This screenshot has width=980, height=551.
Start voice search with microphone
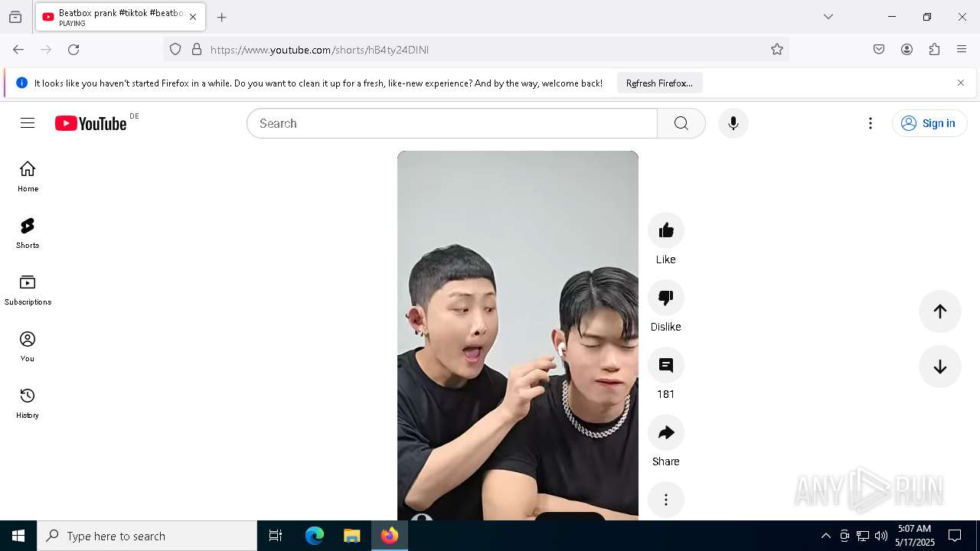(733, 123)
